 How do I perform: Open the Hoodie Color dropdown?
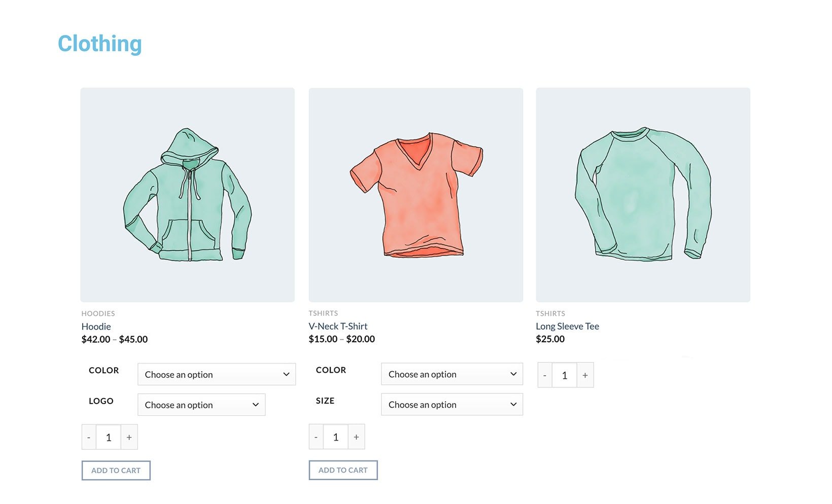(216, 374)
